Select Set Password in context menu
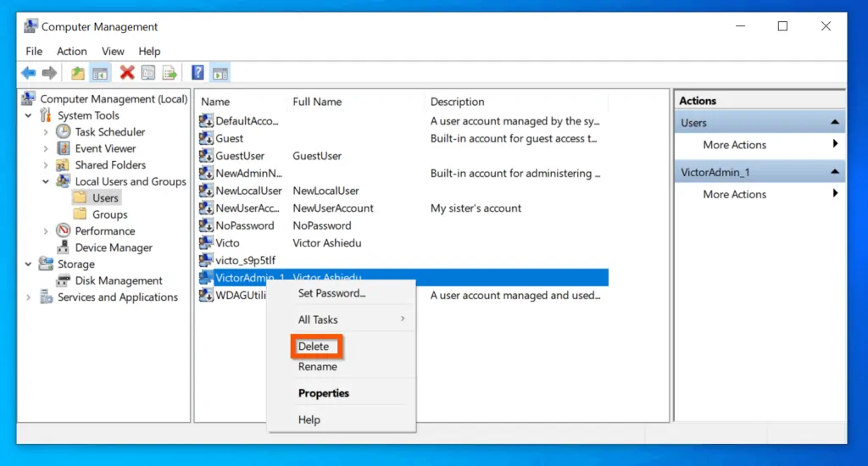This screenshot has height=466, width=868. 331,293
